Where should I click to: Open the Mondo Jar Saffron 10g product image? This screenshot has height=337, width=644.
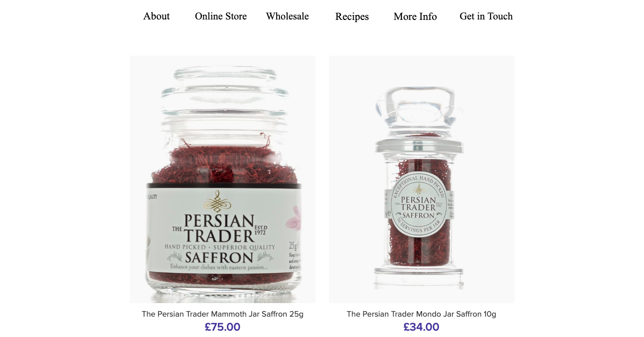(422, 179)
